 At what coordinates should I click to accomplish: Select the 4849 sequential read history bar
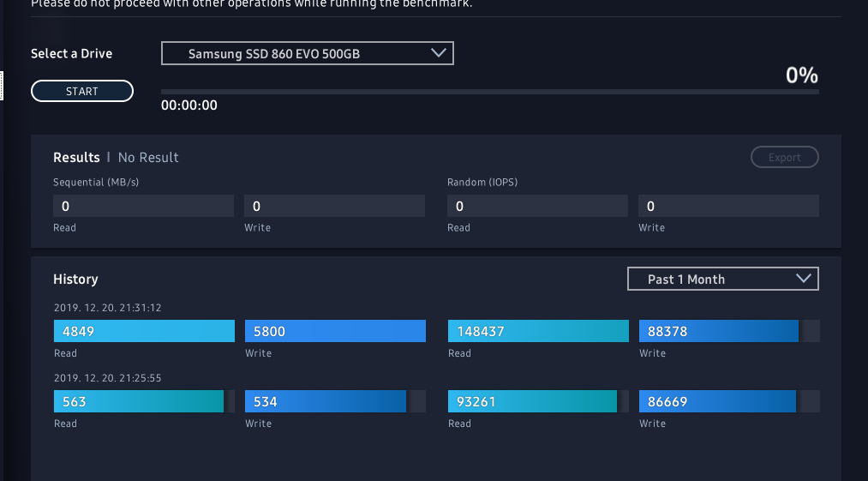pyautogui.click(x=144, y=331)
